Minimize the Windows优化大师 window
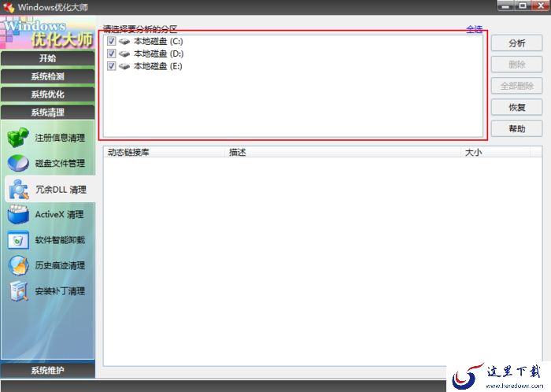 tap(505, 6)
